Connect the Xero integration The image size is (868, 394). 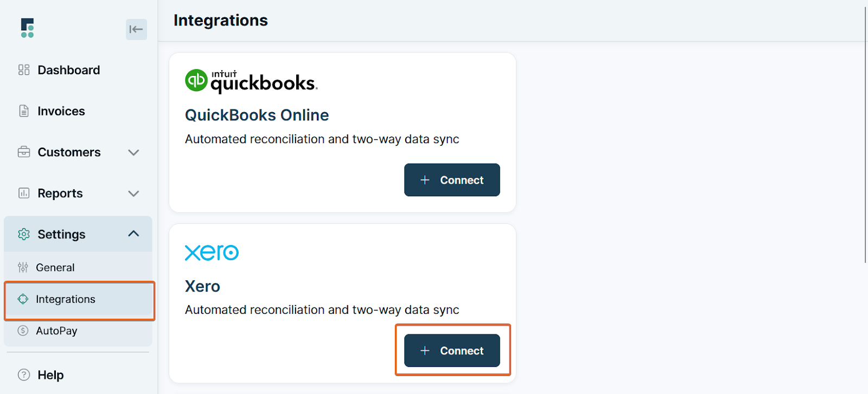point(451,350)
